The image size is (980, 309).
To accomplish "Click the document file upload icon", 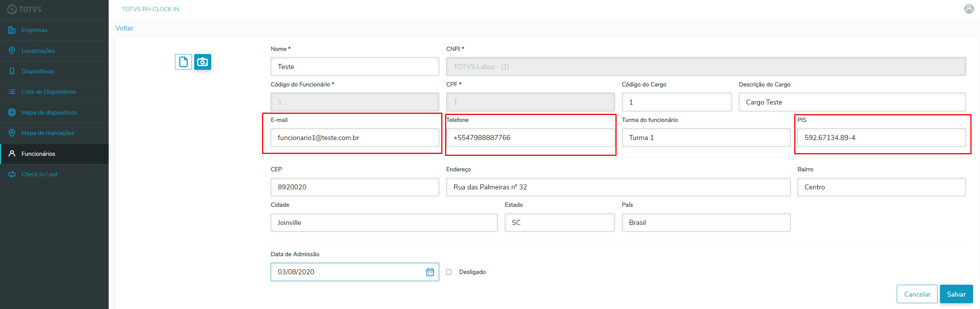I will point(183,62).
